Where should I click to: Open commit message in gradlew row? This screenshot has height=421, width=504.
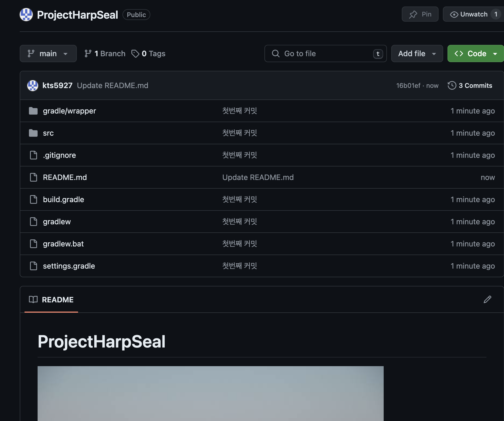click(240, 222)
